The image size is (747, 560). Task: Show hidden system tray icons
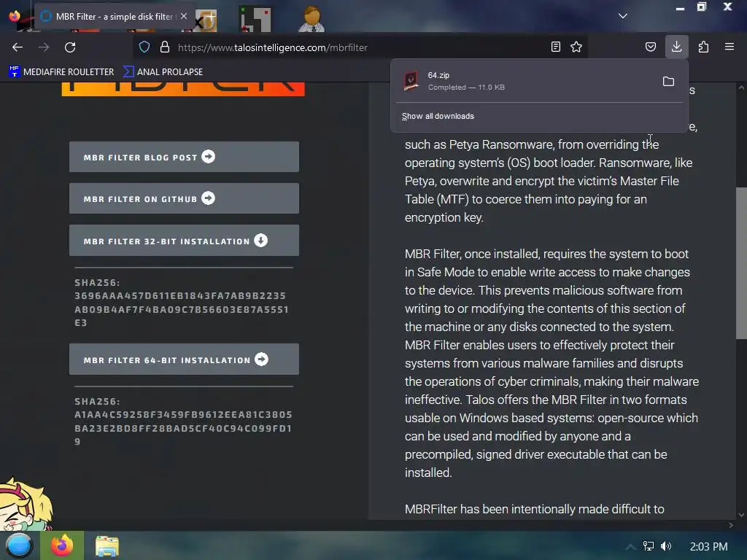pos(630,547)
